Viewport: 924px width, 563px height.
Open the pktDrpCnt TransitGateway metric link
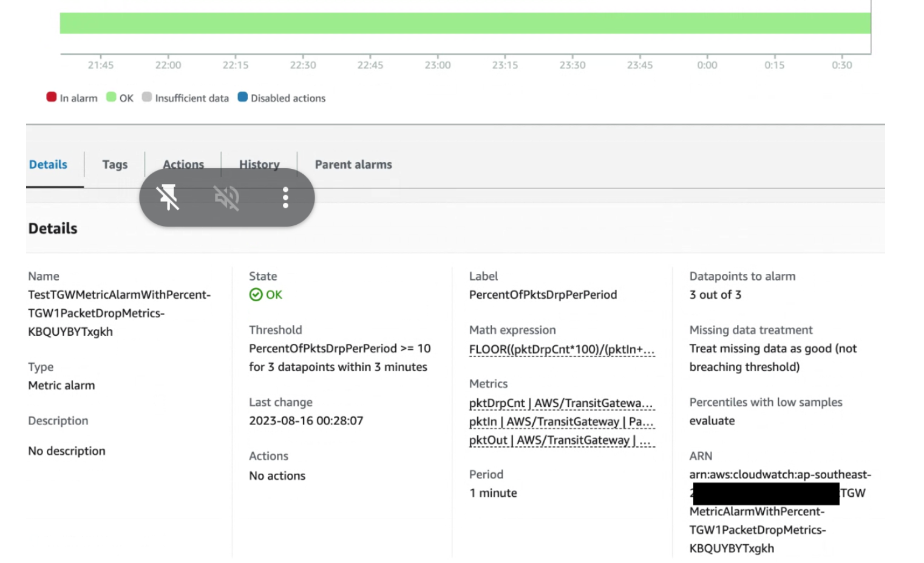(x=561, y=403)
